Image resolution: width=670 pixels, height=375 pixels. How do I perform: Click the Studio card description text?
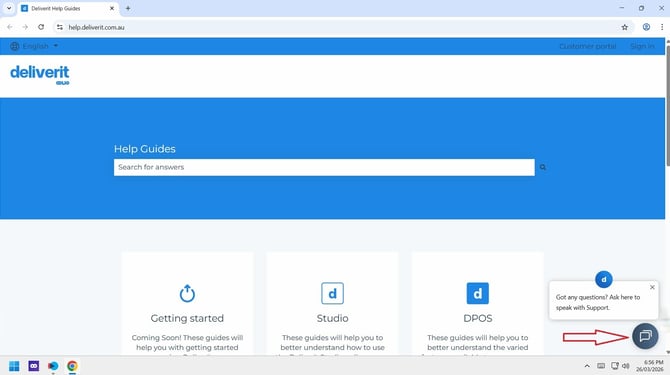click(332, 344)
